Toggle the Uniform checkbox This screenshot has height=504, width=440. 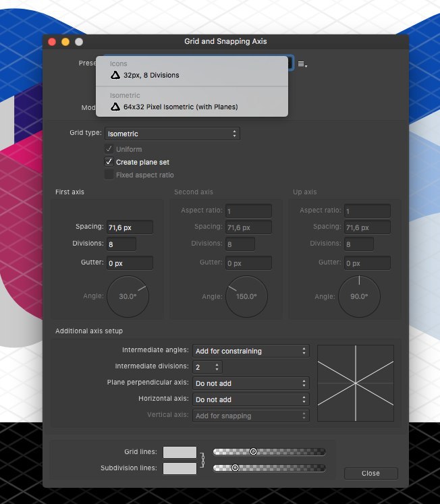click(109, 149)
